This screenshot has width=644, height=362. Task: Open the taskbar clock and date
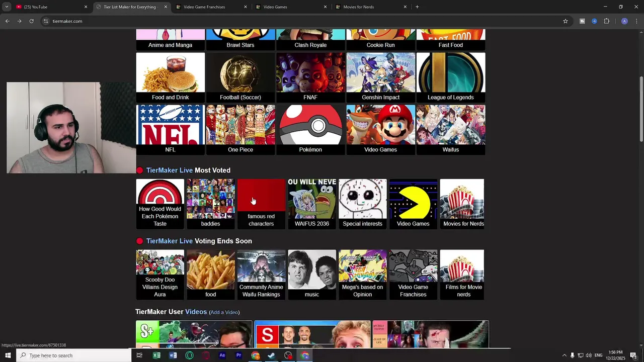tap(615, 355)
